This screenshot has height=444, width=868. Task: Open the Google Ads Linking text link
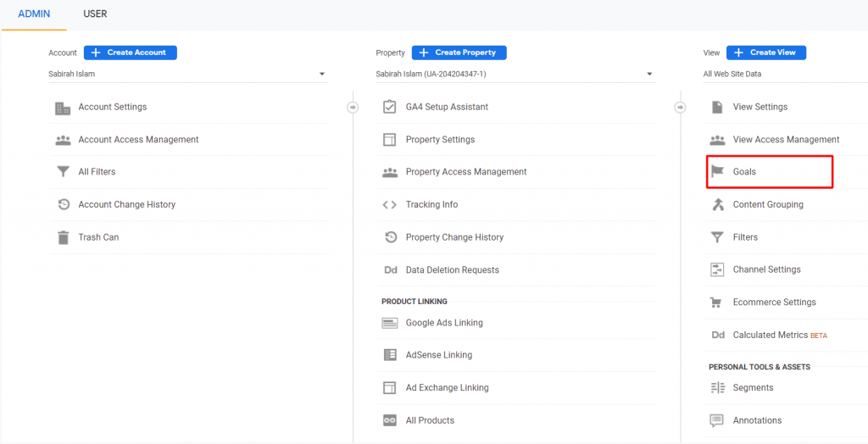444,322
